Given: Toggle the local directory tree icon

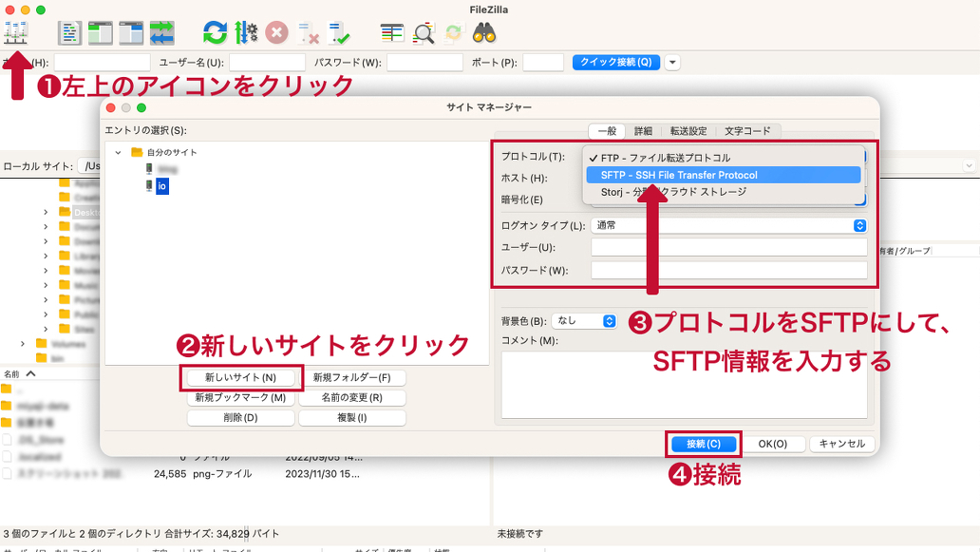Looking at the screenshot, I should tap(101, 33).
